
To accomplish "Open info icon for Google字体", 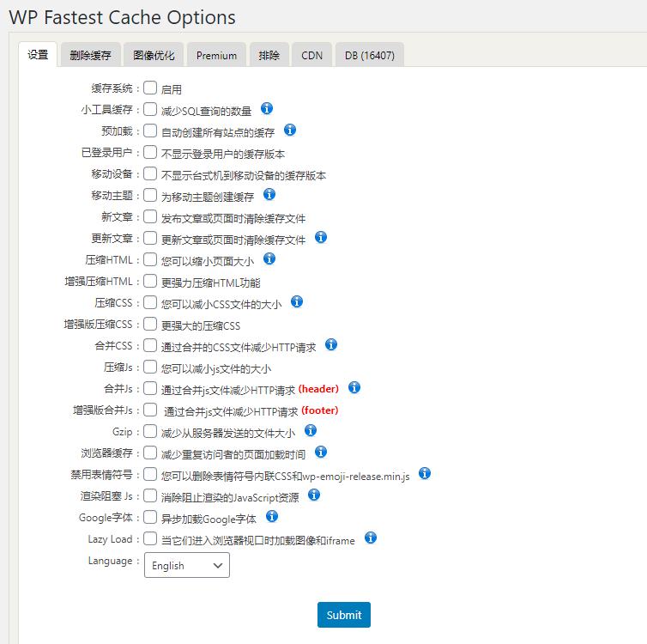I will pos(271,516).
